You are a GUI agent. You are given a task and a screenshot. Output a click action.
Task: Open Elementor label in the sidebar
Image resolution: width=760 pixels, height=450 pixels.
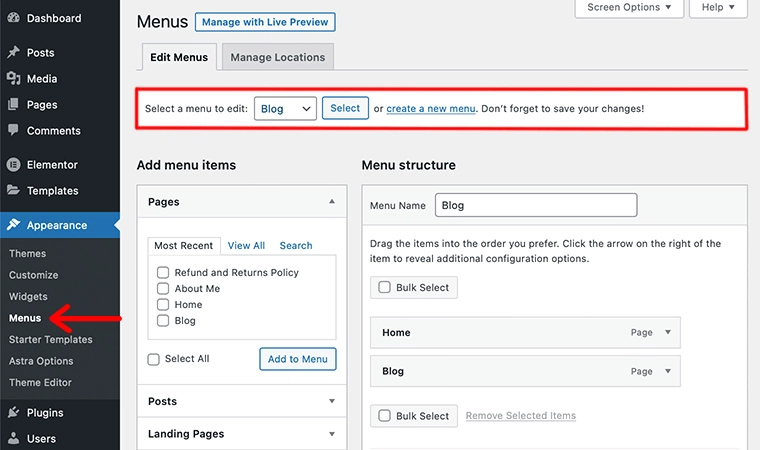(x=52, y=165)
